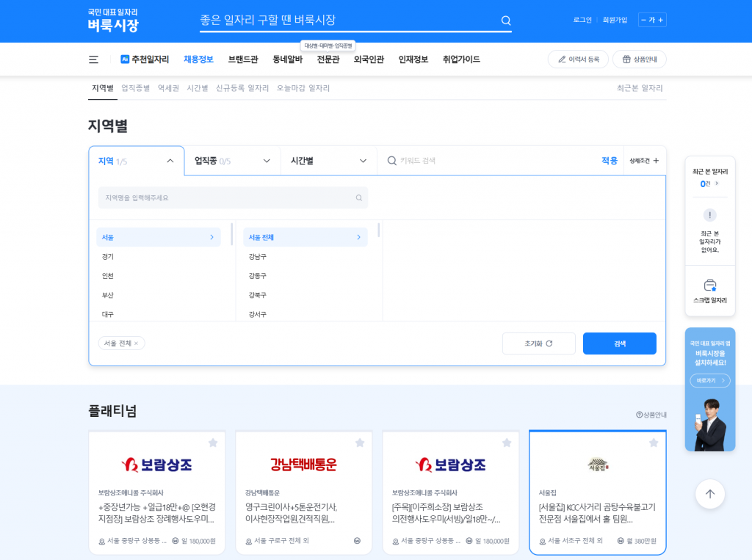The width and height of the screenshot is (752, 560).
Task: Click the scroll-to-top arrow button
Action: (x=709, y=494)
